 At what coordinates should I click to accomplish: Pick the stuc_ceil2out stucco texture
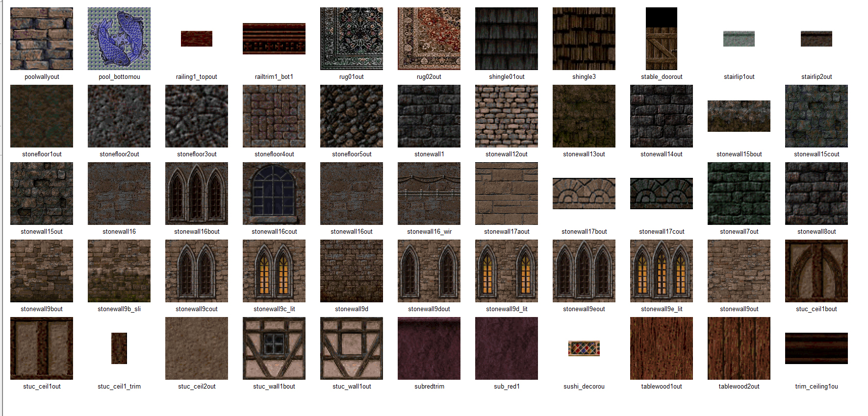pos(197,348)
